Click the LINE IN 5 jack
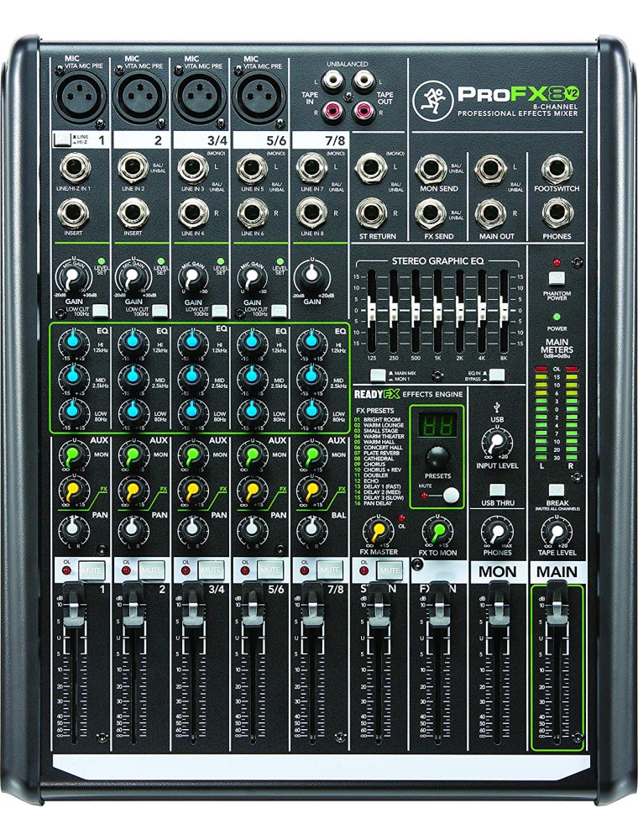Image resolution: width=638 pixels, height=840 pixels. click(x=252, y=168)
